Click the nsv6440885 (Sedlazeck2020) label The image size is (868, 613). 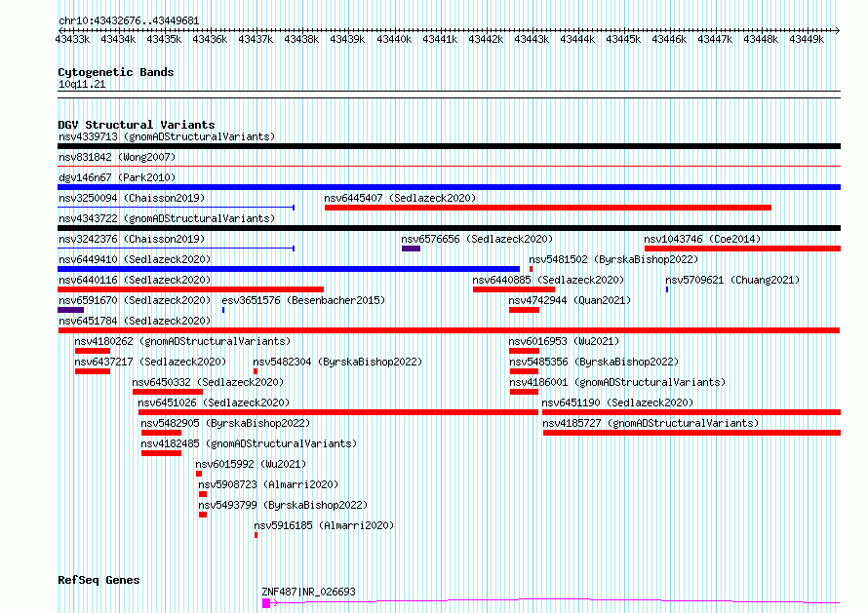[548, 280]
